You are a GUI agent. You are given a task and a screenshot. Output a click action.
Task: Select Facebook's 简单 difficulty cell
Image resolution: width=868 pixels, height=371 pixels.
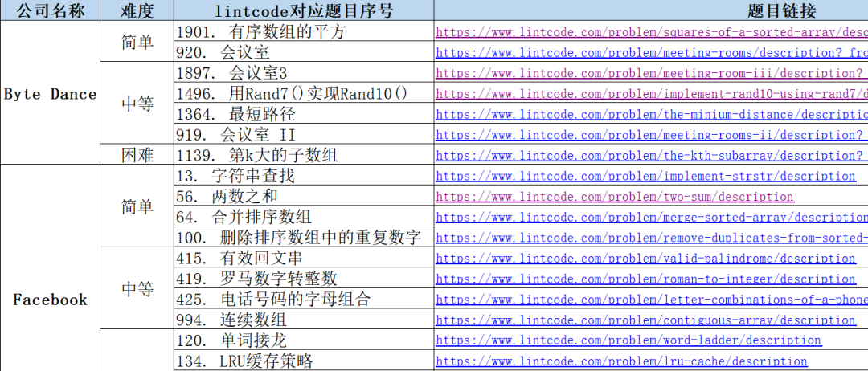pos(137,207)
